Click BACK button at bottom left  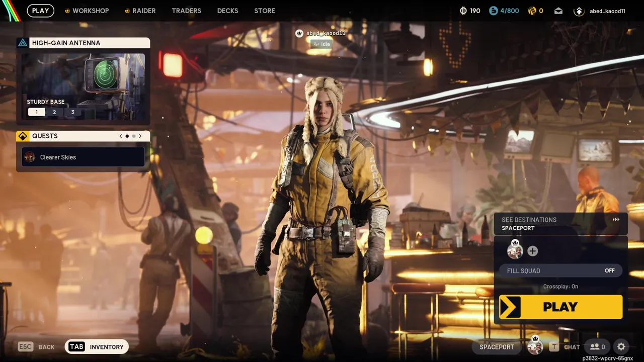pyautogui.click(x=36, y=347)
